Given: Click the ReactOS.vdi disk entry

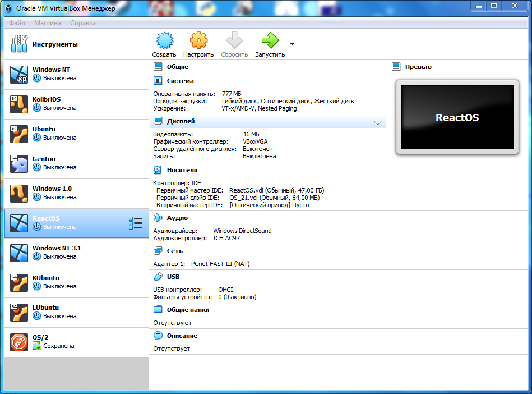Looking at the screenshot, I should (276, 190).
